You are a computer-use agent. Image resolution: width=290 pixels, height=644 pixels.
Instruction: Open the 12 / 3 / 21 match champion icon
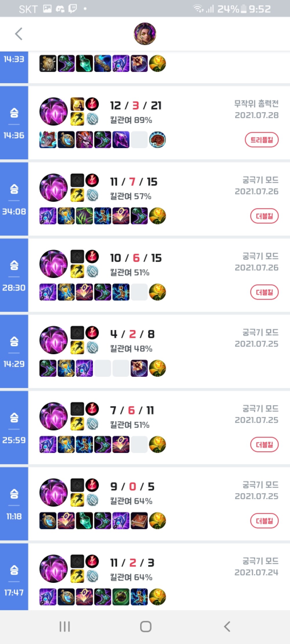54,111
